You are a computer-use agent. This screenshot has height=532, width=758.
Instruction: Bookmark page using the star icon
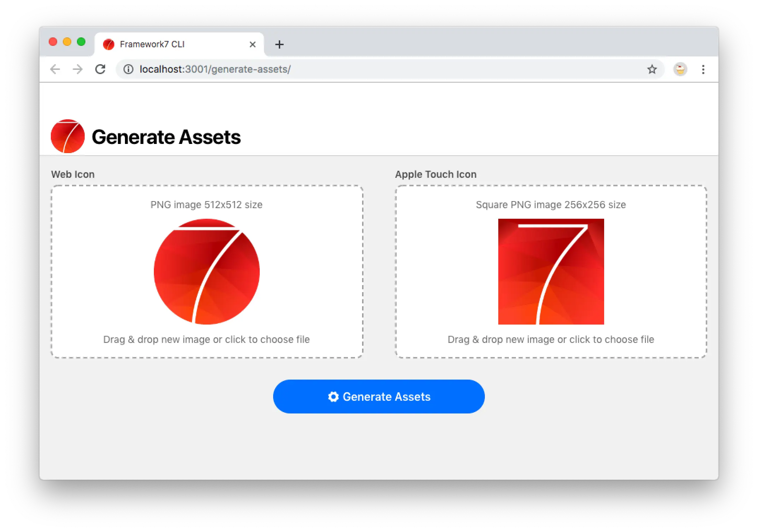pos(652,69)
